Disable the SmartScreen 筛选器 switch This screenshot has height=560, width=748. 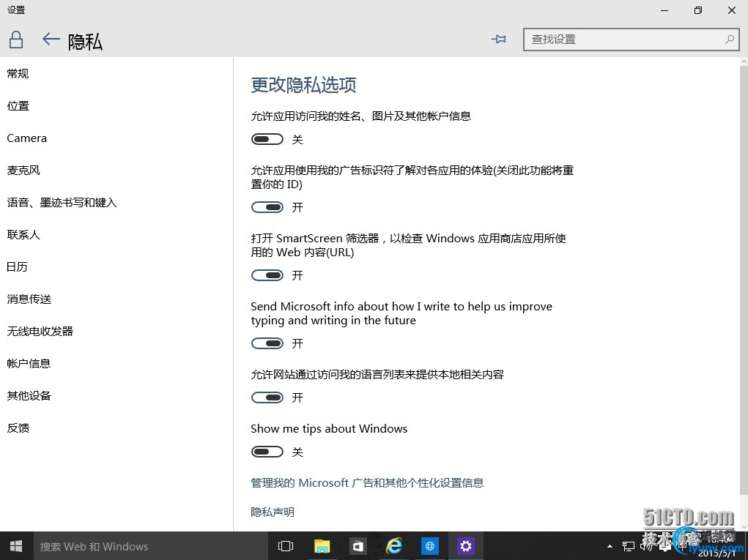pyautogui.click(x=267, y=275)
